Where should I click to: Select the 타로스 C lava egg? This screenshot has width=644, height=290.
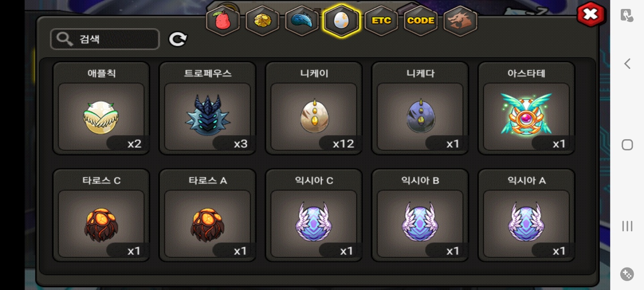click(x=102, y=215)
